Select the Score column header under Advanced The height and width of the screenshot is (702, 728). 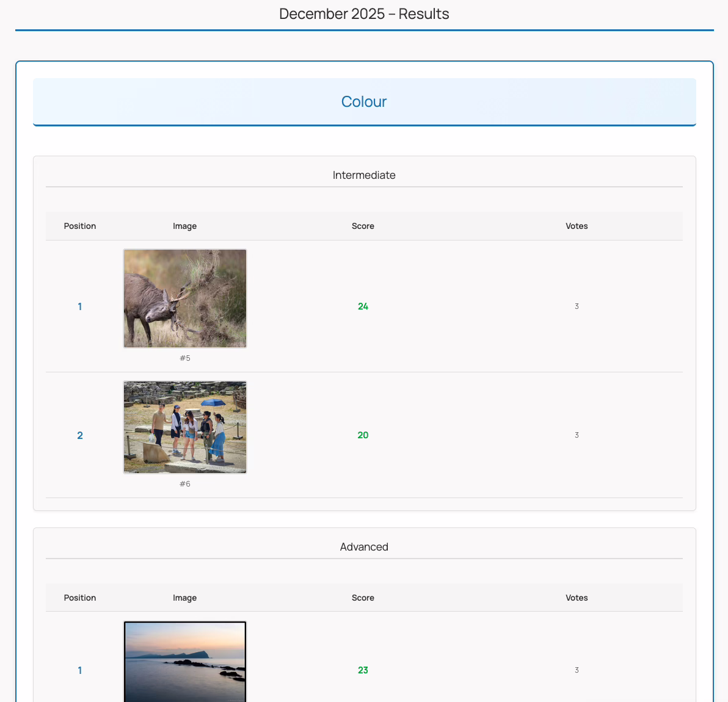pos(363,598)
